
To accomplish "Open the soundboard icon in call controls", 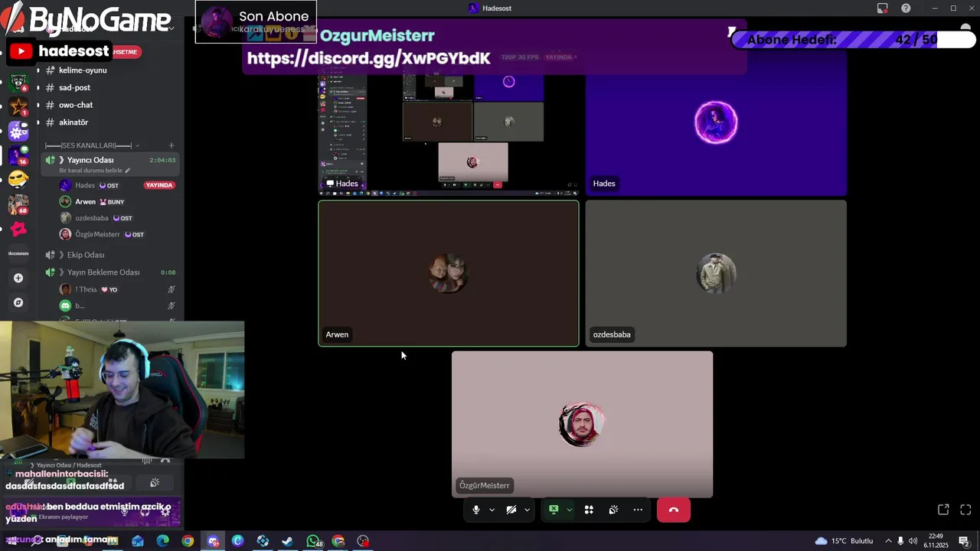I will click(x=613, y=510).
